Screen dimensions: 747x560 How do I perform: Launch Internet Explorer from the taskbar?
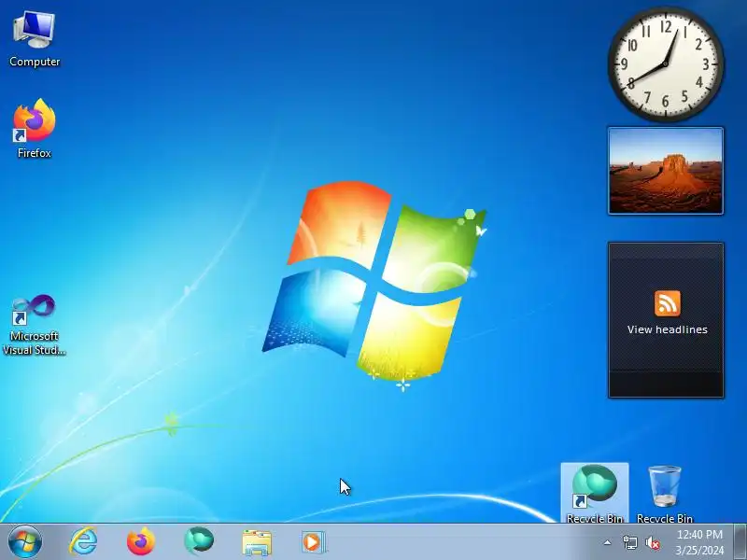tap(83, 542)
